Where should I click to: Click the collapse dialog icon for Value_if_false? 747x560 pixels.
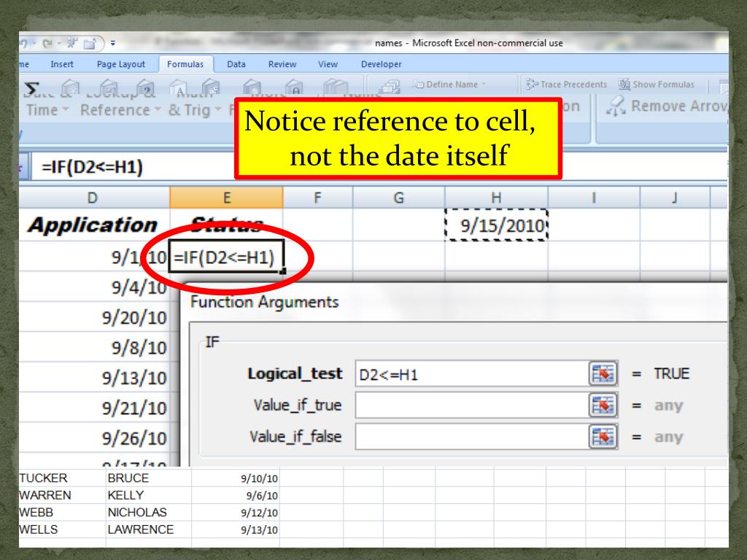coord(603,437)
